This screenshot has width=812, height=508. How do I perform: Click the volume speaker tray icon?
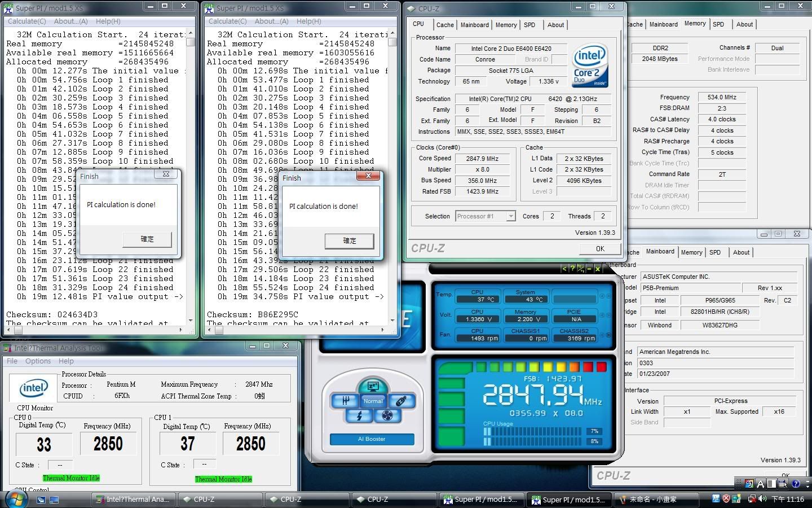pos(762,499)
